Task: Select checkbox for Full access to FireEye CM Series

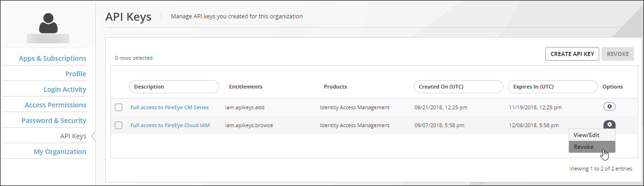Action: click(119, 107)
